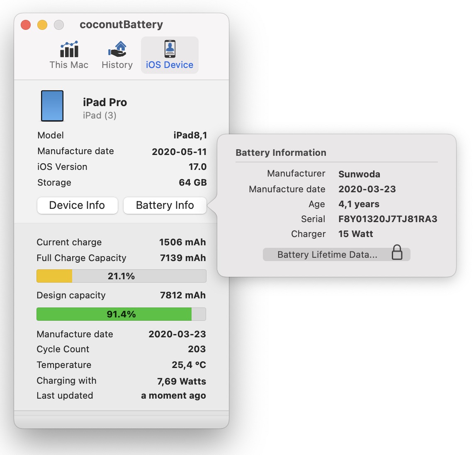Open the This Mac bar chart icon

click(x=69, y=49)
